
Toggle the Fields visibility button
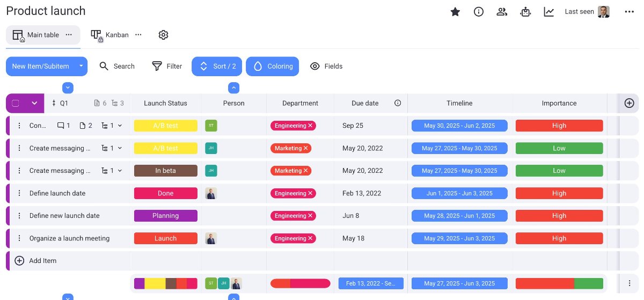tap(326, 67)
